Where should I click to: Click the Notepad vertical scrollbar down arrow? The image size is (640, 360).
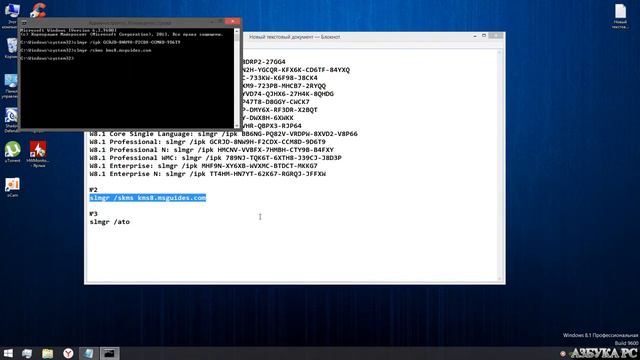[500, 279]
